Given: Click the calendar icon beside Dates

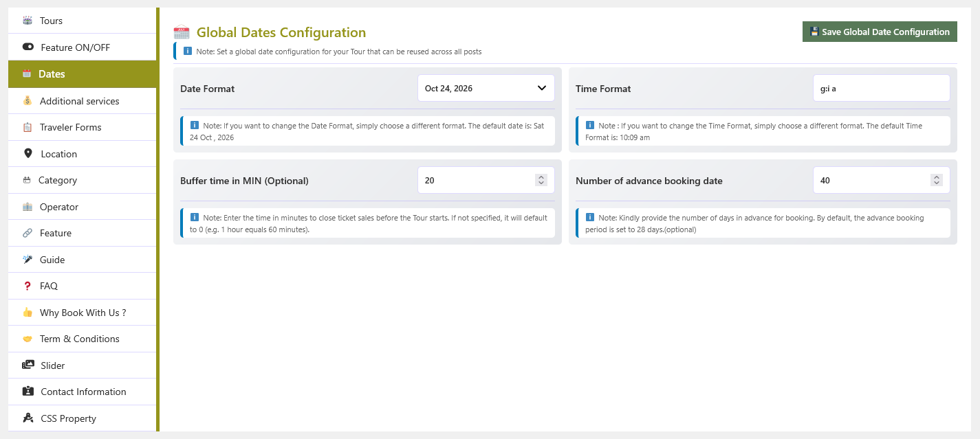Looking at the screenshot, I should (27, 74).
